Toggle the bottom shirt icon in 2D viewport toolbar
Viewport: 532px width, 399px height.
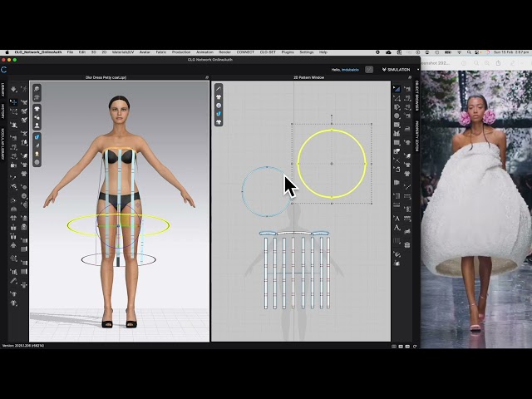(x=219, y=122)
